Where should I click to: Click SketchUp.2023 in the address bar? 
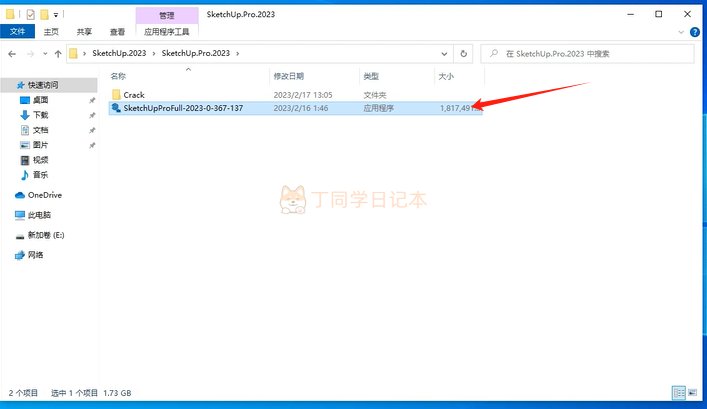pos(119,53)
